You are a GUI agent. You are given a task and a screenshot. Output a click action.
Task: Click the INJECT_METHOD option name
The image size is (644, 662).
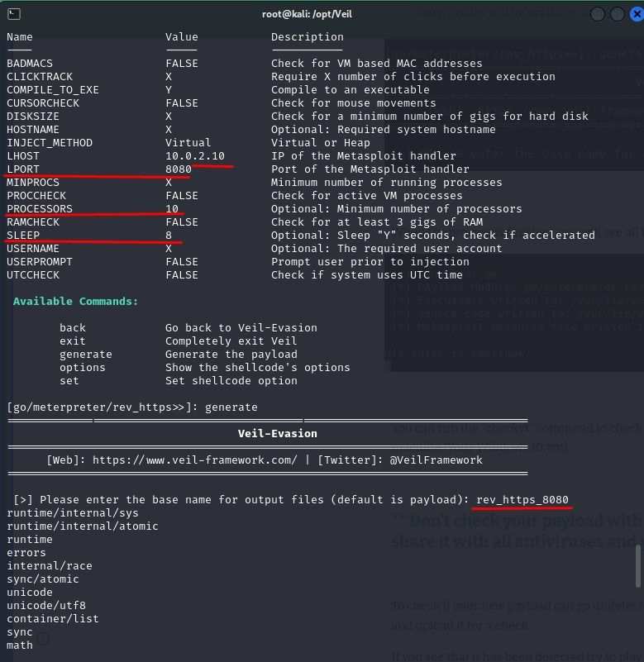50,143
